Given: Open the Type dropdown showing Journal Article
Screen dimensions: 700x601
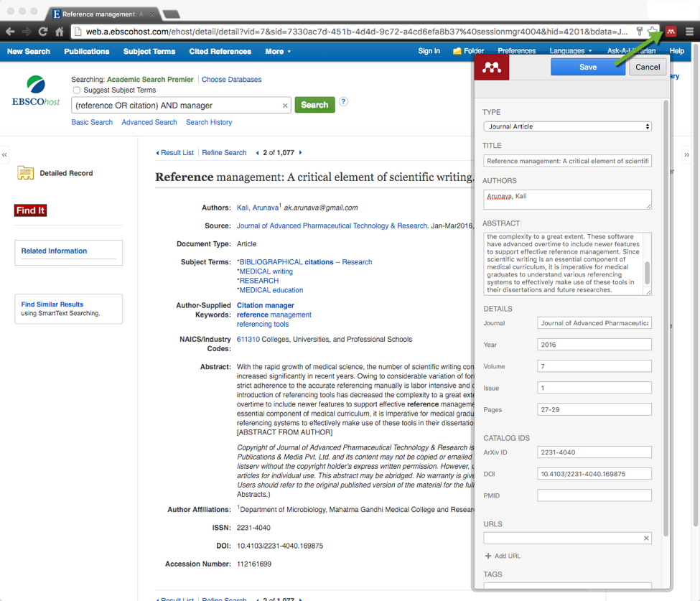Looking at the screenshot, I should point(567,126).
